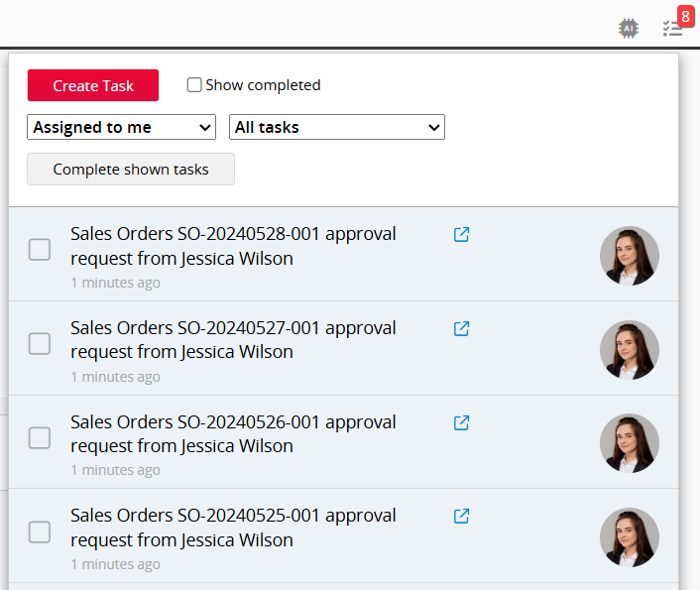Tick the SO-20240525-001 task checkbox
Screen dimensions: 700x590
[x=40, y=532]
